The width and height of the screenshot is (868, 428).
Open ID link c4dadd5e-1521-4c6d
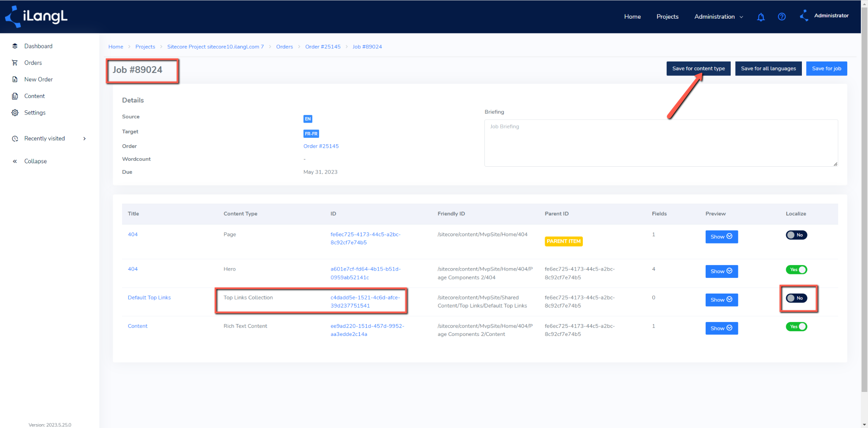click(365, 302)
